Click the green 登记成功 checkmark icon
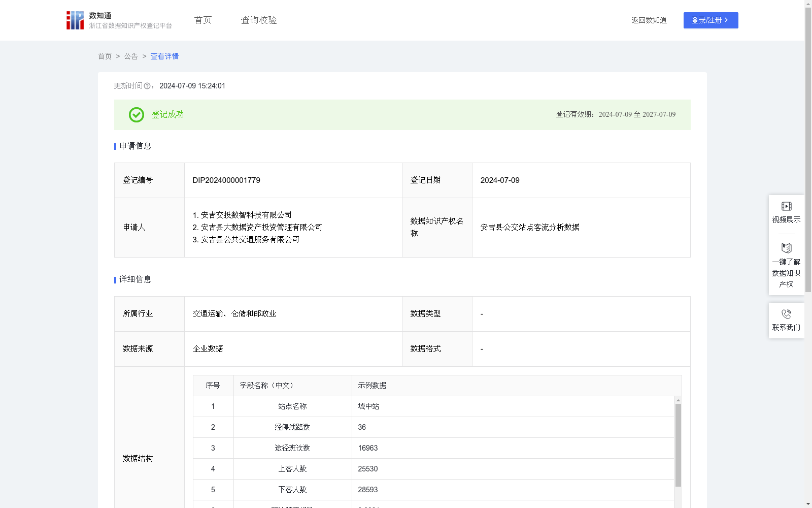The width and height of the screenshot is (812, 508). 136,115
